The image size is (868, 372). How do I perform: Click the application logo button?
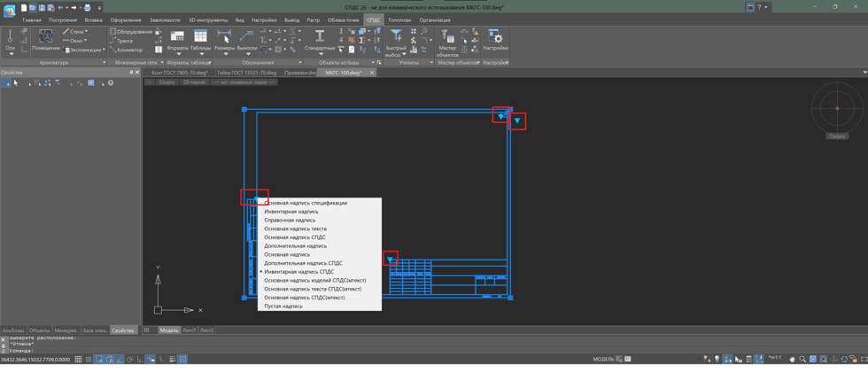10,11
